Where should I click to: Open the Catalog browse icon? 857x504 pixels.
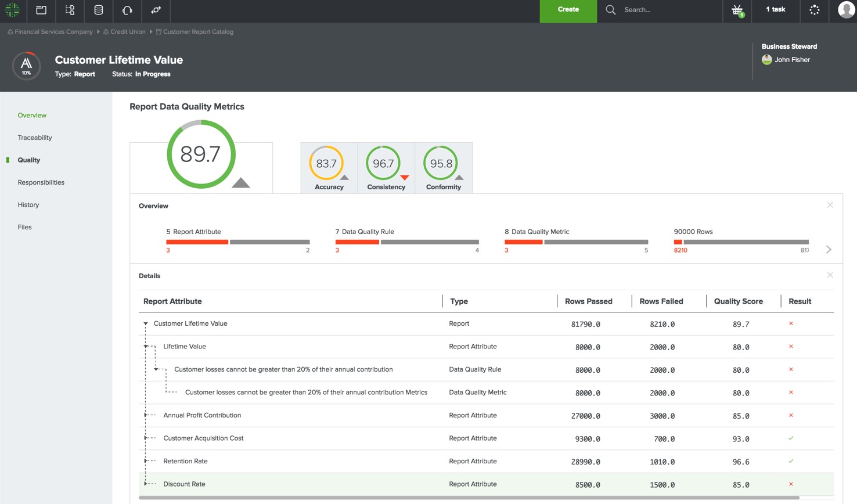pyautogui.click(x=41, y=10)
